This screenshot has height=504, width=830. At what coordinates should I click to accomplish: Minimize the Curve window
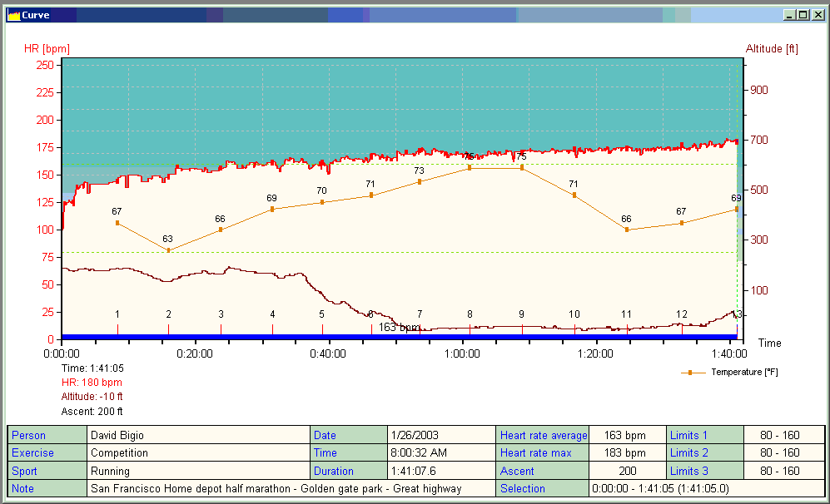pyautogui.click(x=789, y=15)
